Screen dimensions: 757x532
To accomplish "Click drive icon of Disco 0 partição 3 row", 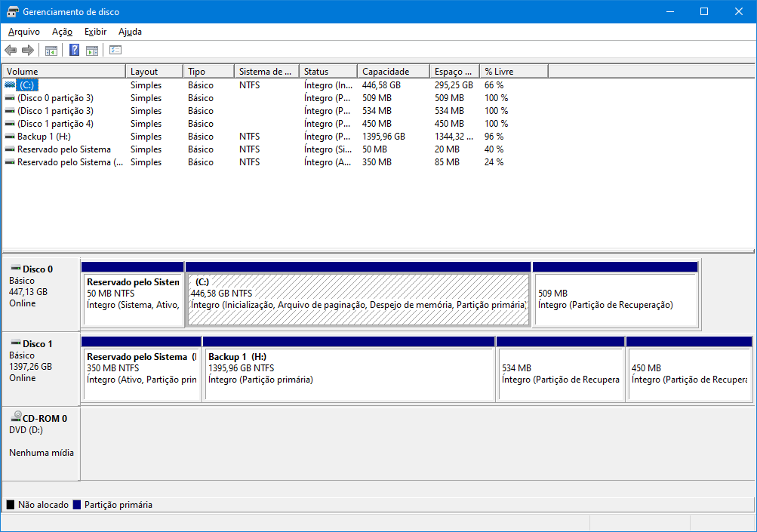I will tap(10, 98).
